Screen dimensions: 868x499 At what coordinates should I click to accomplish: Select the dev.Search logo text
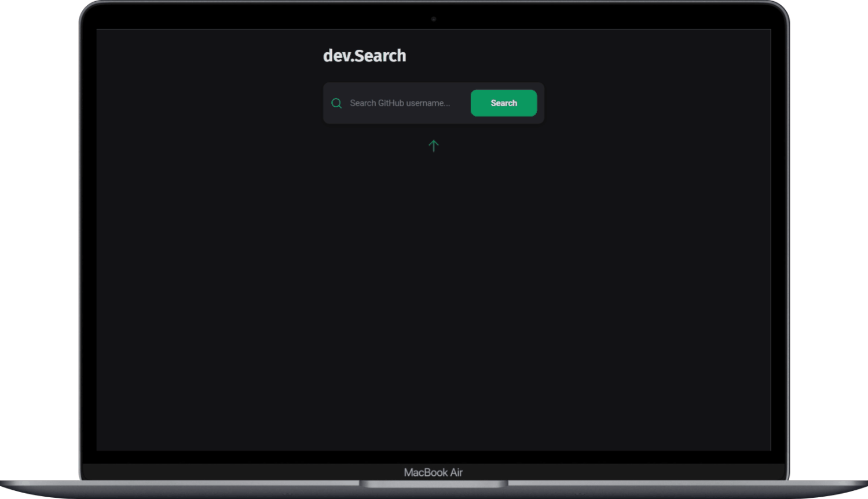pyautogui.click(x=364, y=55)
